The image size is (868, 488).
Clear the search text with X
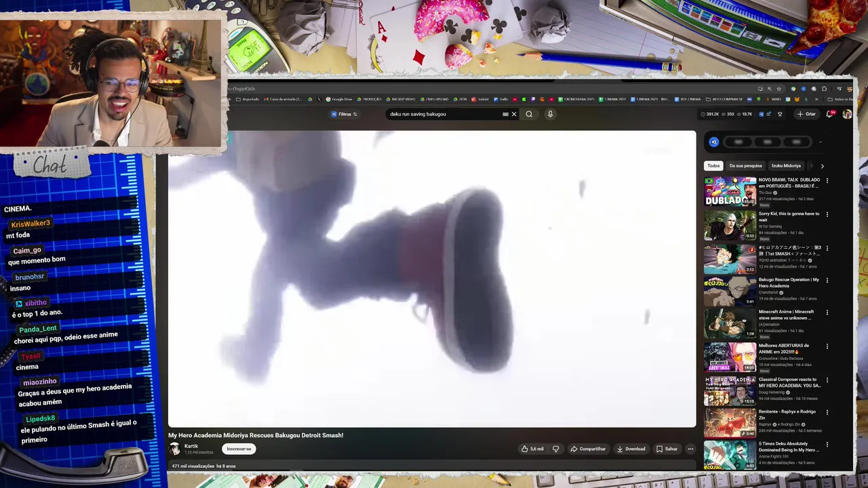514,114
